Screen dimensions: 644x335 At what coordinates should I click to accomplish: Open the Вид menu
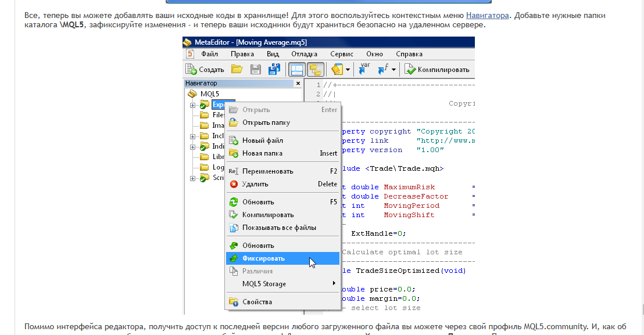[x=273, y=54]
